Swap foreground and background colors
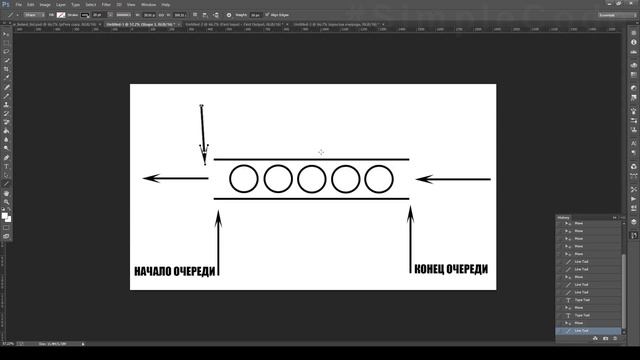The width and height of the screenshot is (640, 360). tap(9, 209)
